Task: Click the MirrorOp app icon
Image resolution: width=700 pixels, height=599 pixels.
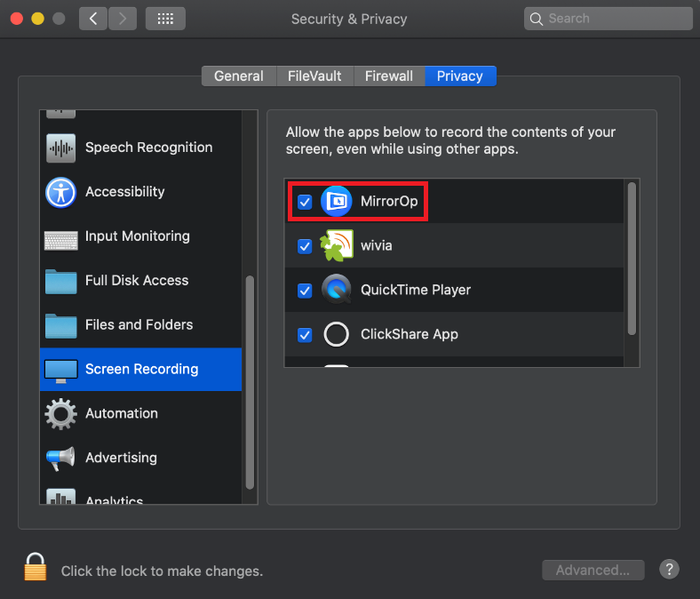Action: (337, 202)
